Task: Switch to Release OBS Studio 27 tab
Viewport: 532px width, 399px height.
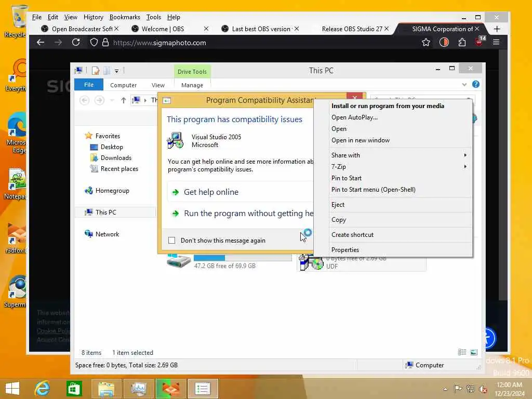Action: [352, 29]
